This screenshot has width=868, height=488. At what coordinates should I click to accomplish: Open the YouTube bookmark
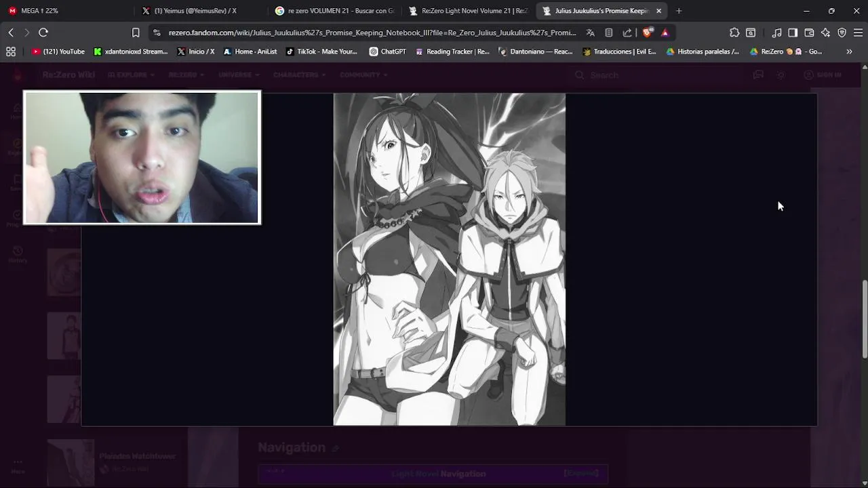pyautogui.click(x=58, y=52)
